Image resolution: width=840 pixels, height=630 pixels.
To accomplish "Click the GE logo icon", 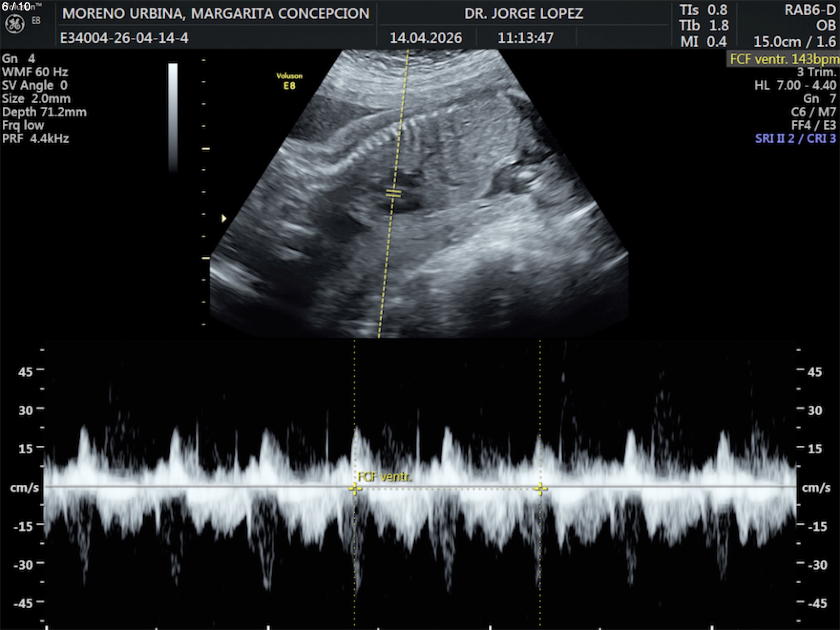I will pos(14,24).
